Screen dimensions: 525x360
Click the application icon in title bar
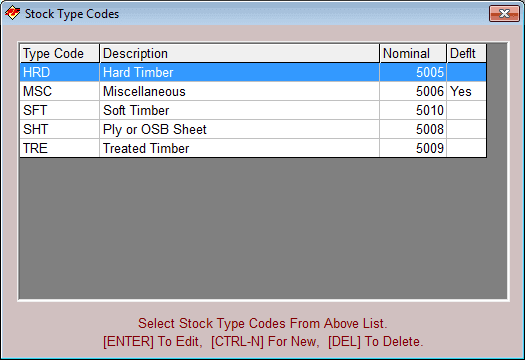[x=12, y=13]
